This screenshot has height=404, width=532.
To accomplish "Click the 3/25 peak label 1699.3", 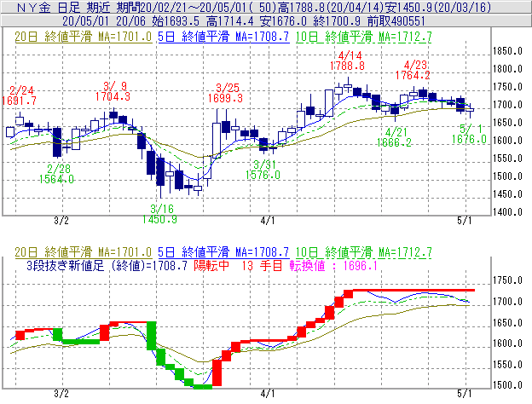I will click(x=225, y=98).
